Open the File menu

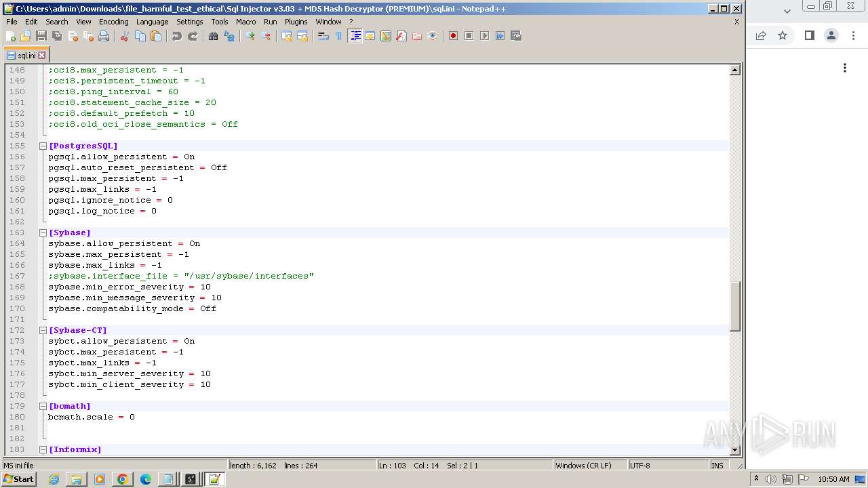[12, 22]
